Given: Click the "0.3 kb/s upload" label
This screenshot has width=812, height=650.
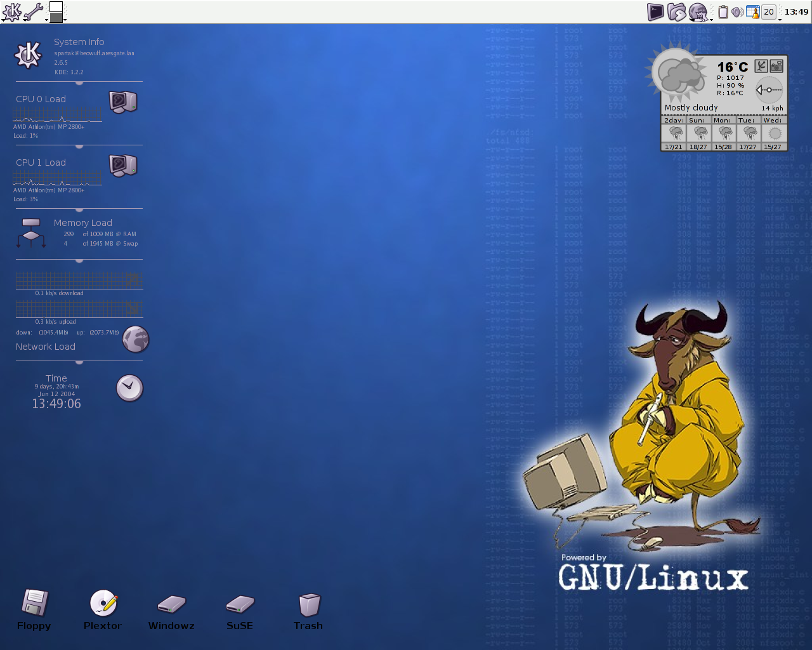Looking at the screenshot, I should click(56, 322).
